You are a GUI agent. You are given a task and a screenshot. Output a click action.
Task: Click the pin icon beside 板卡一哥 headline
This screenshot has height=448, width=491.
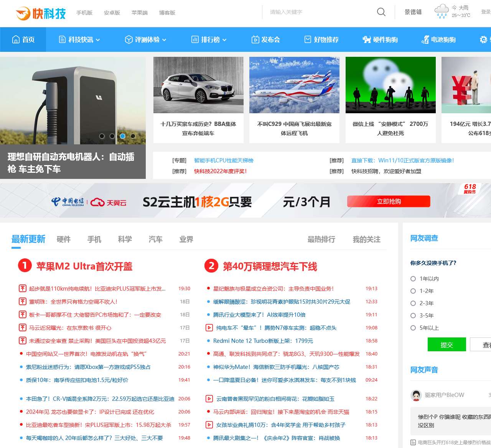click(23, 314)
